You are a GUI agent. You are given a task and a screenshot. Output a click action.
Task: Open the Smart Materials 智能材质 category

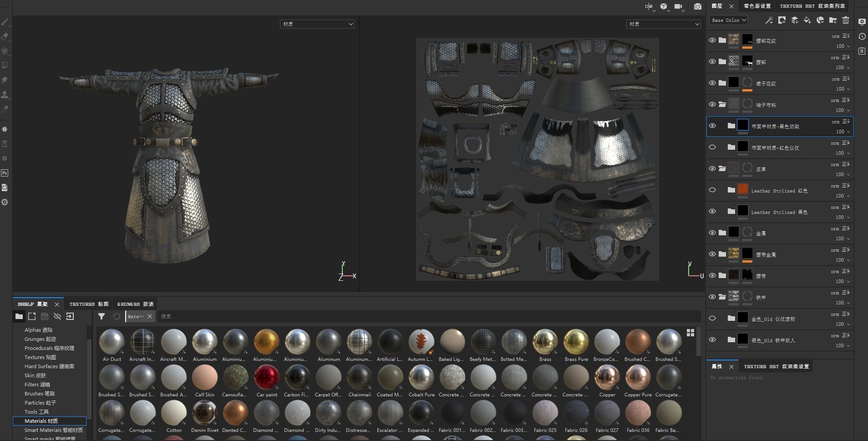54,430
